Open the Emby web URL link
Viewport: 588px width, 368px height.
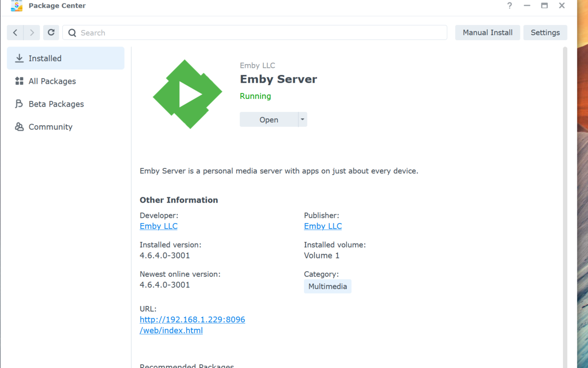coord(192,320)
